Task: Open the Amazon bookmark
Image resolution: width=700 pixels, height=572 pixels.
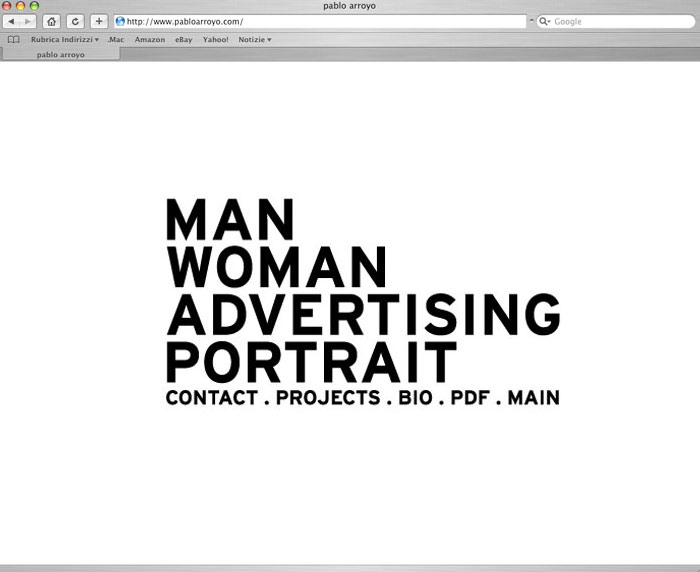Action: click(150, 40)
